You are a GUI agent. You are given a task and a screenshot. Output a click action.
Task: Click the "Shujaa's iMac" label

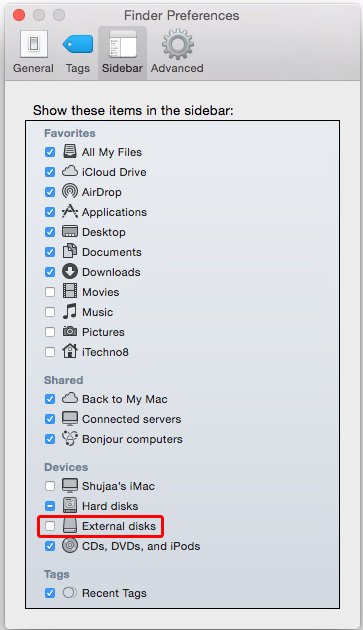pos(118,486)
